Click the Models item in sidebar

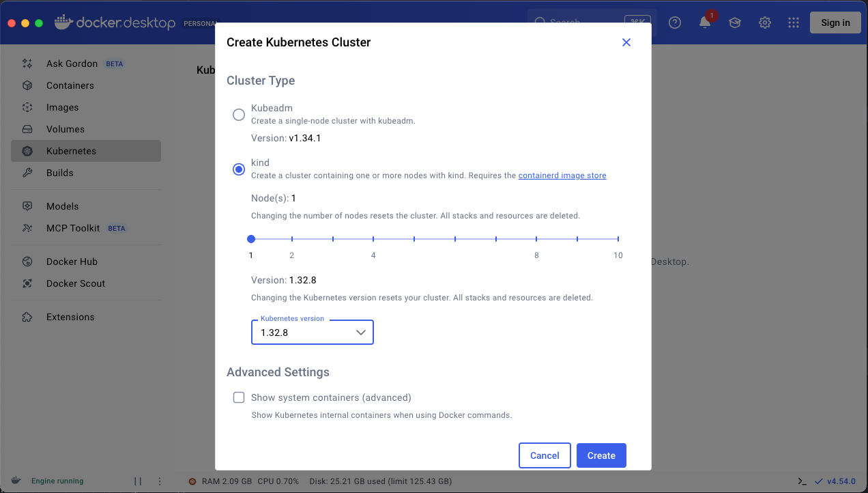(x=86, y=206)
